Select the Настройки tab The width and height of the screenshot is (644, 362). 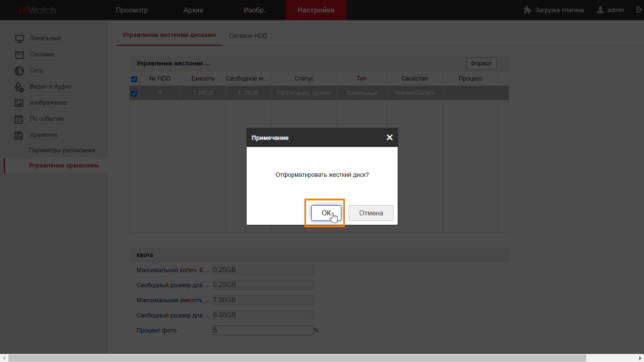tap(316, 10)
